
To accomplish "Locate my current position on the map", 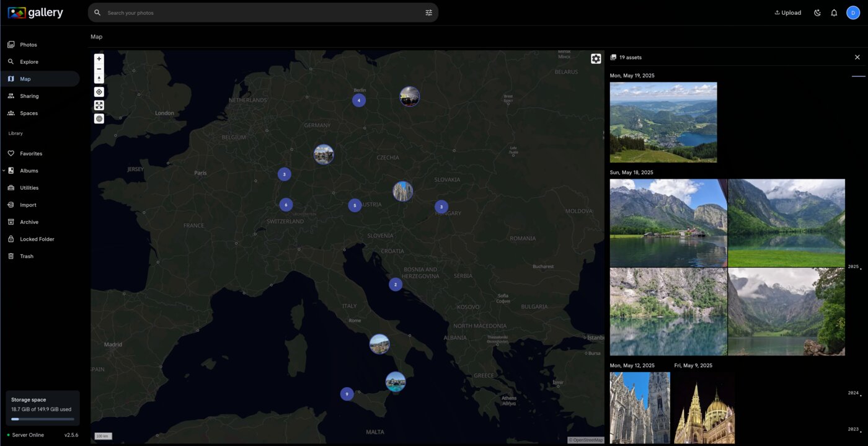I will coord(99,91).
